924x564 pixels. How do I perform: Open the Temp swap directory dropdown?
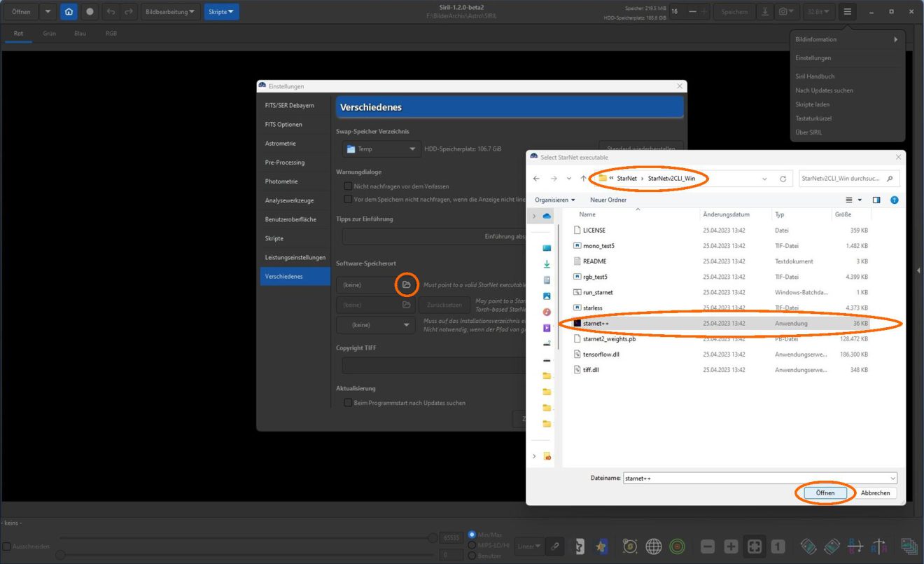coord(381,149)
